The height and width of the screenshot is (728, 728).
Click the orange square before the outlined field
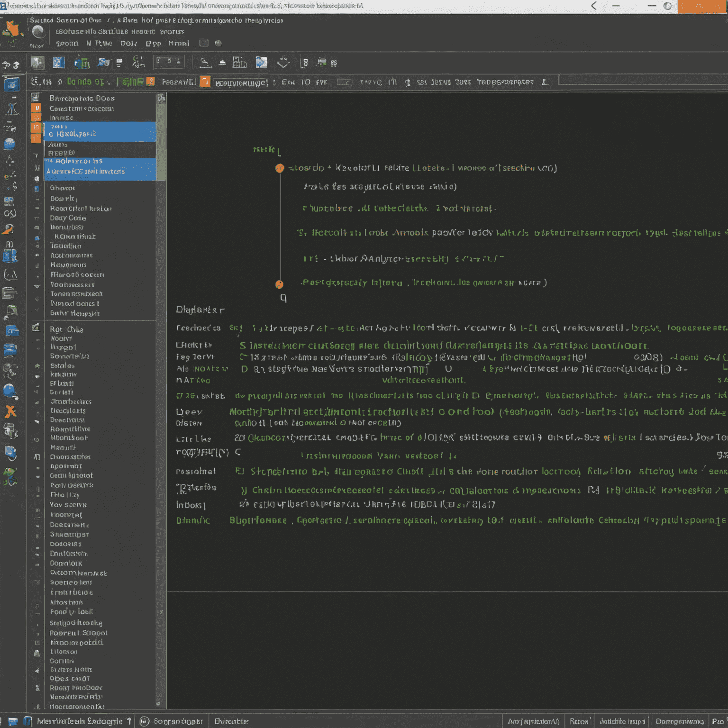point(205,82)
